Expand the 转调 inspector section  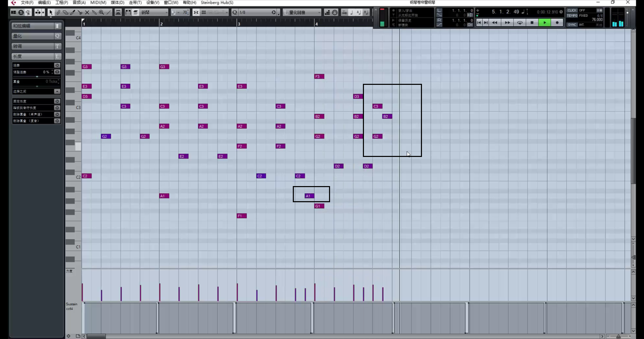tap(36, 46)
